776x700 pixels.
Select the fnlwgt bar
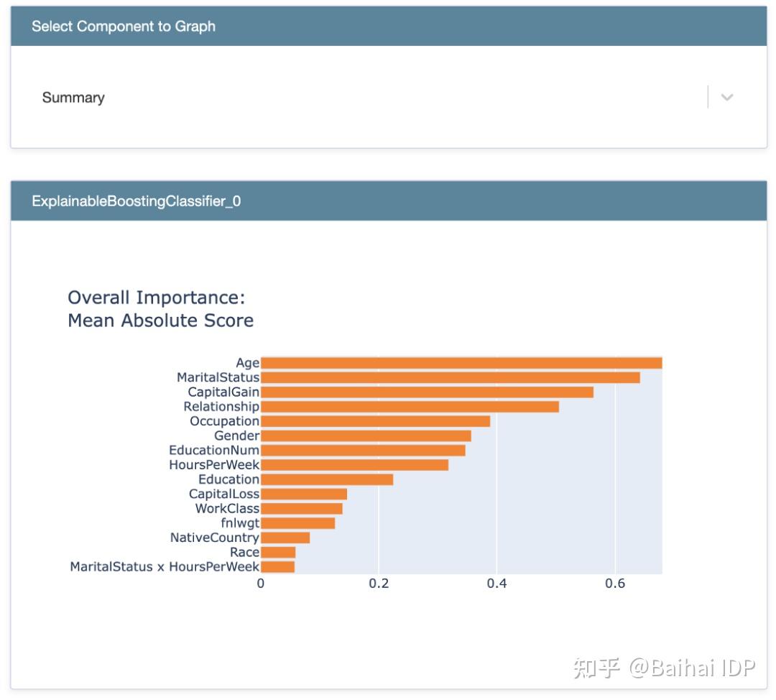pos(297,523)
